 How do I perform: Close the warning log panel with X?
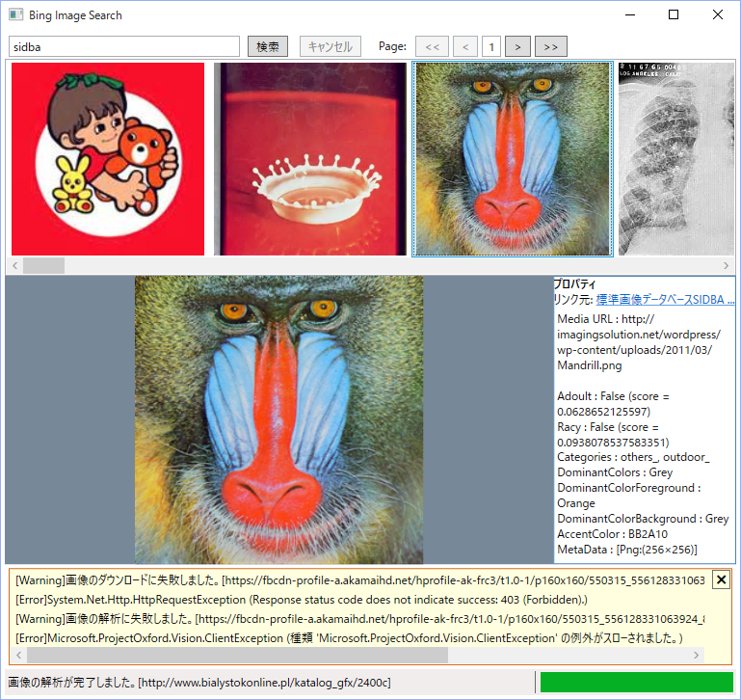click(x=721, y=579)
